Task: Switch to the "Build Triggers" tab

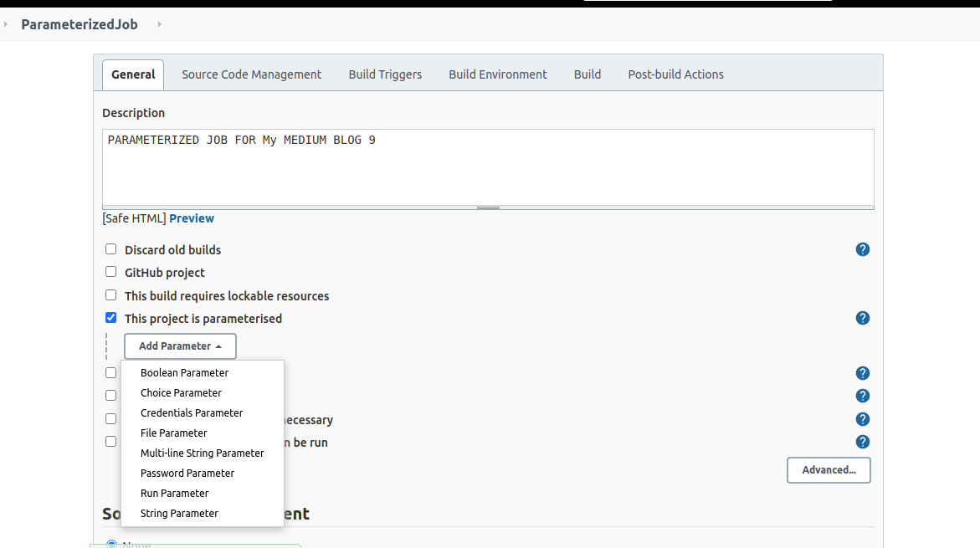Action: [x=385, y=74]
